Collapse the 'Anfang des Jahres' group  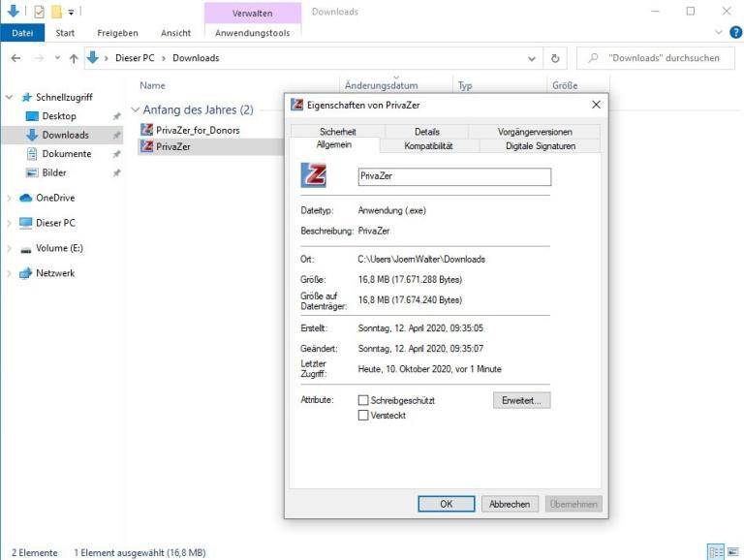point(136,110)
